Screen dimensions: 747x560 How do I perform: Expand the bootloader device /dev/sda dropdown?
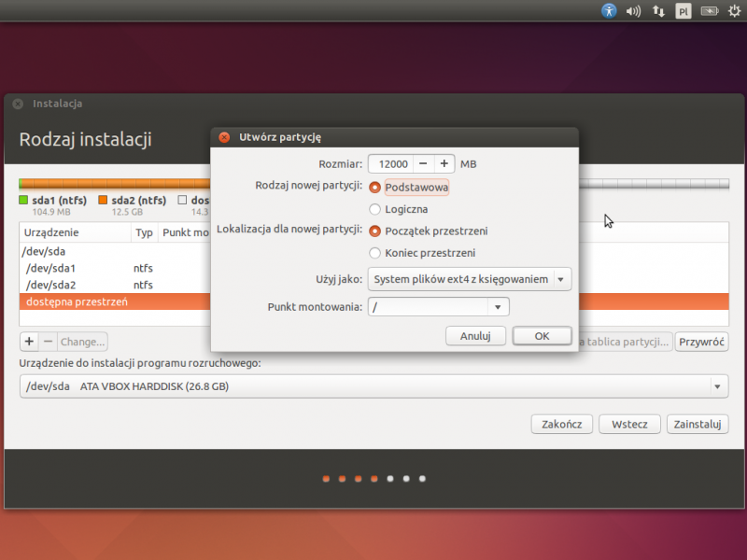click(x=717, y=386)
